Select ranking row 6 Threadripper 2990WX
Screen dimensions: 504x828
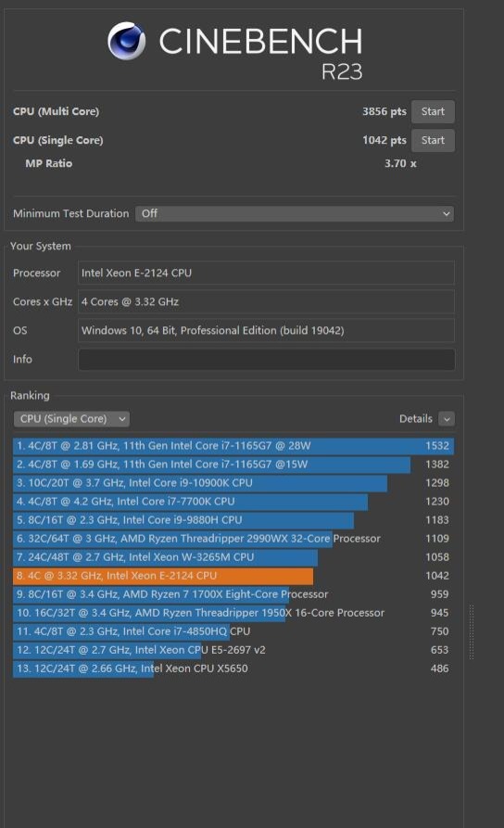coord(233,538)
